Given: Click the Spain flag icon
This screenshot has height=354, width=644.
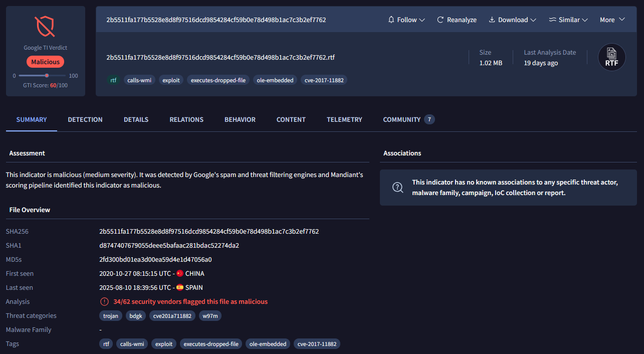Looking at the screenshot, I should [180, 287].
